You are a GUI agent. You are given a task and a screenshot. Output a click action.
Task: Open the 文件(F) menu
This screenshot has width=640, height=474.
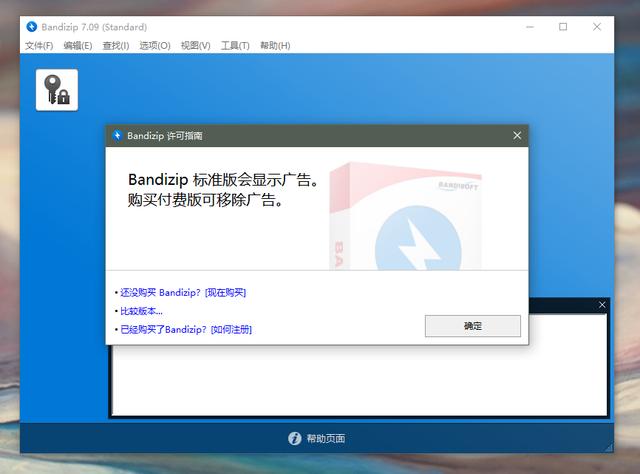click(x=39, y=45)
